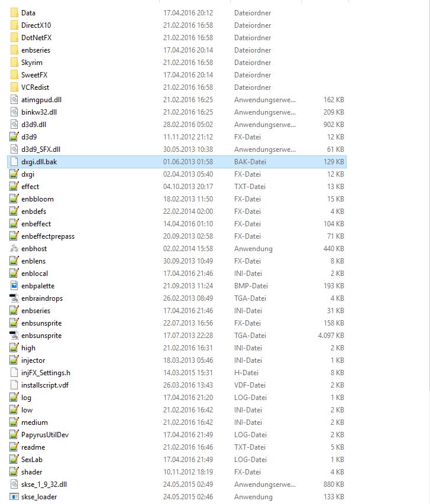Viewport: 430px width, 504px height.
Task: Click the DirectX10 folder icon
Action: coord(14,25)
